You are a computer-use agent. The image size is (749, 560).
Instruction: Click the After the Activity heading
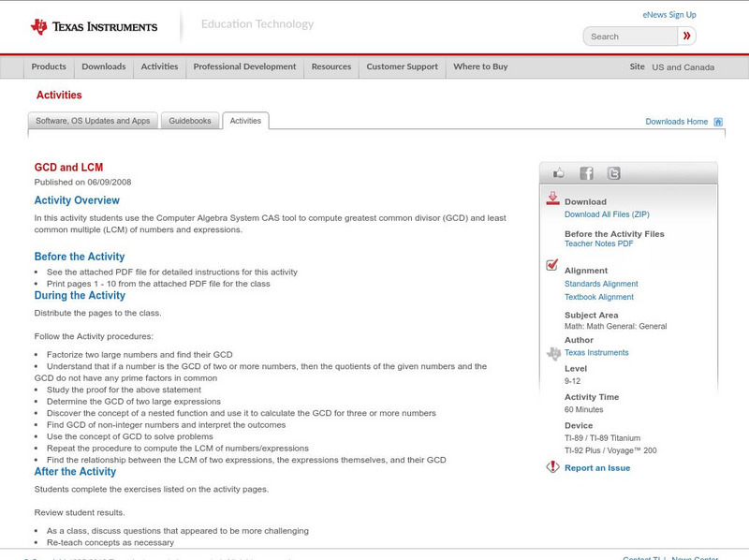(x=75, y=472)
